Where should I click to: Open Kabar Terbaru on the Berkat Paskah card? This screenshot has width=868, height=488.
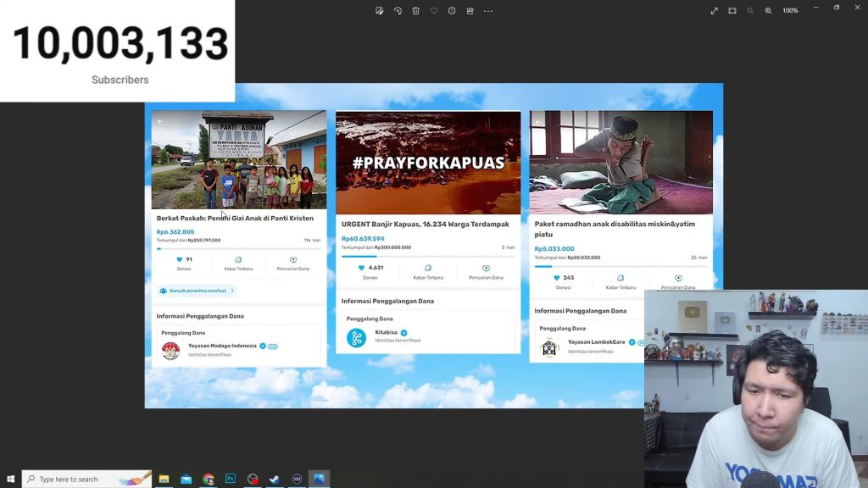click(x=238, y=263)
